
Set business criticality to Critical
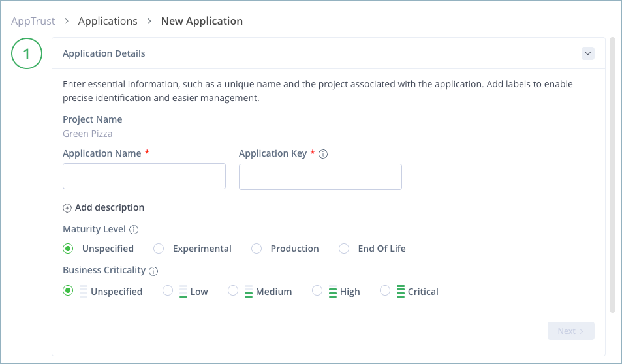[385, 291]
